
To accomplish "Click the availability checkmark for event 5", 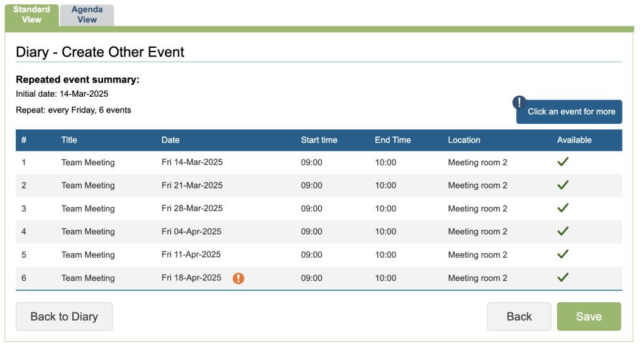I will pyautogui.click(x=563, y=255).
